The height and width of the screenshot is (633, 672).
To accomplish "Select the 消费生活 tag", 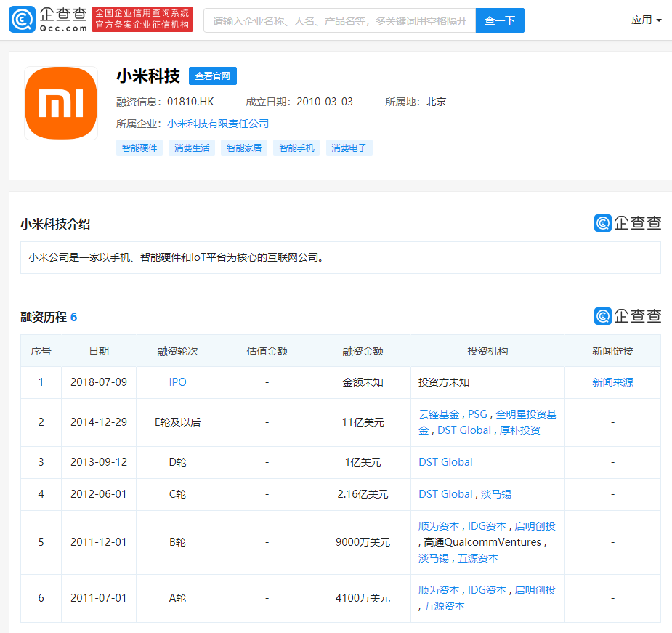I will tap(192, 148).
